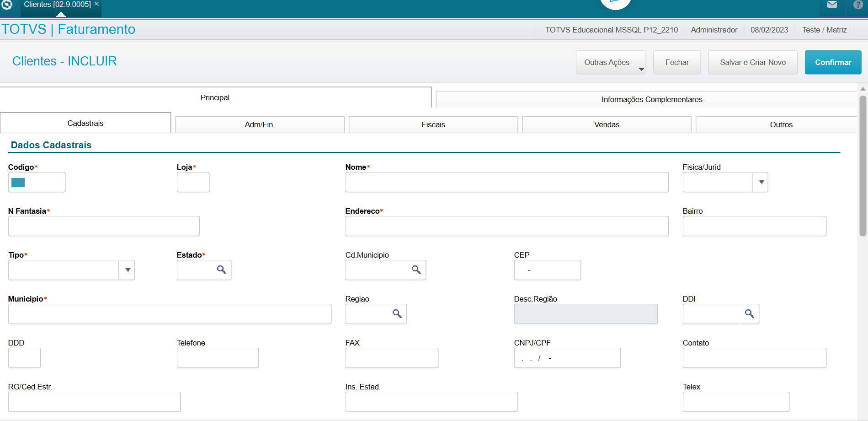Focus the Codigo input field
Screen dimensions: 868x421
pos(37,182)
